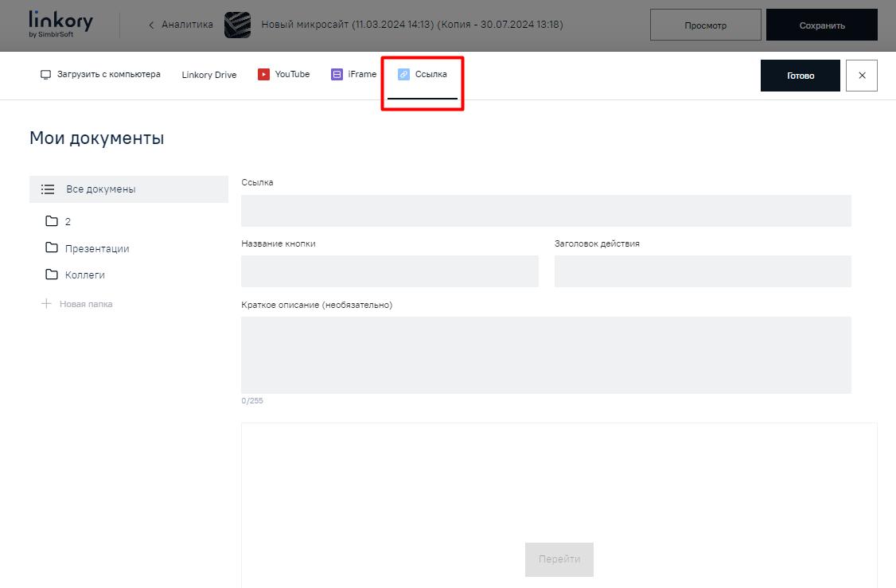Screen dimensions: 896x588
Task: Click the blue link icon for Ссылка
Action: pos(403,75)
